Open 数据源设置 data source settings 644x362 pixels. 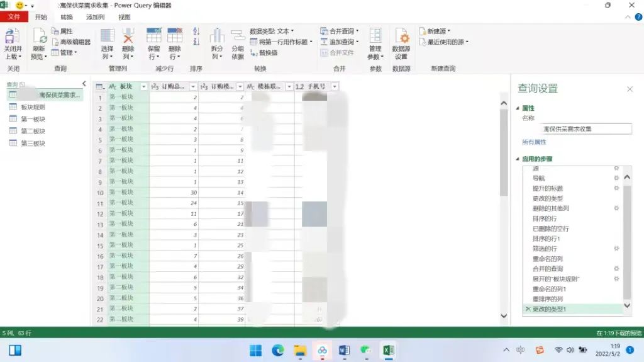[x=401, y=38]
